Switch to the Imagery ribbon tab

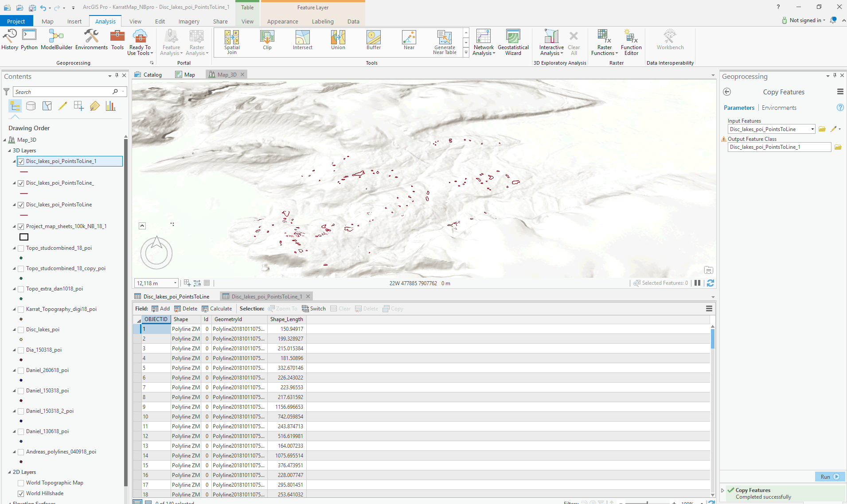point(189,21)
